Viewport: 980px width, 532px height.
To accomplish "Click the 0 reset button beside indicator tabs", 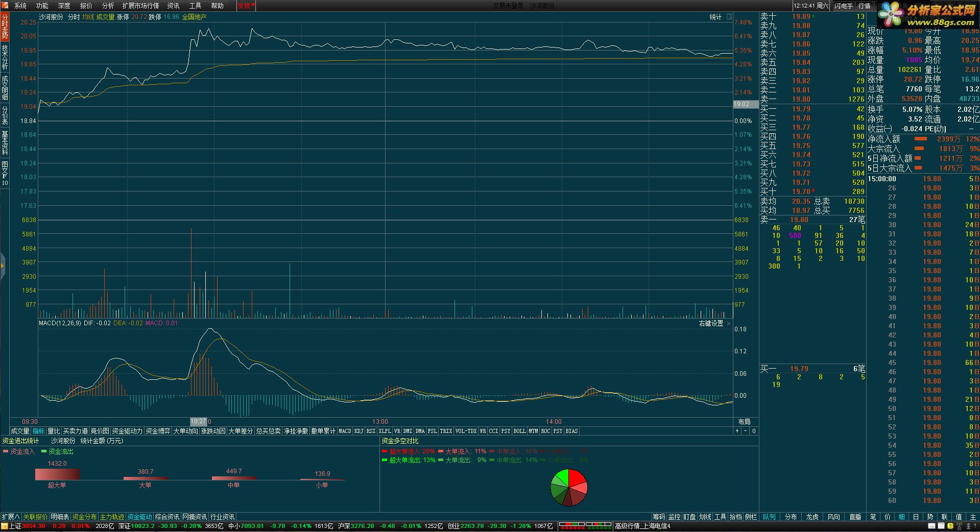I will (x=754, y=431).
